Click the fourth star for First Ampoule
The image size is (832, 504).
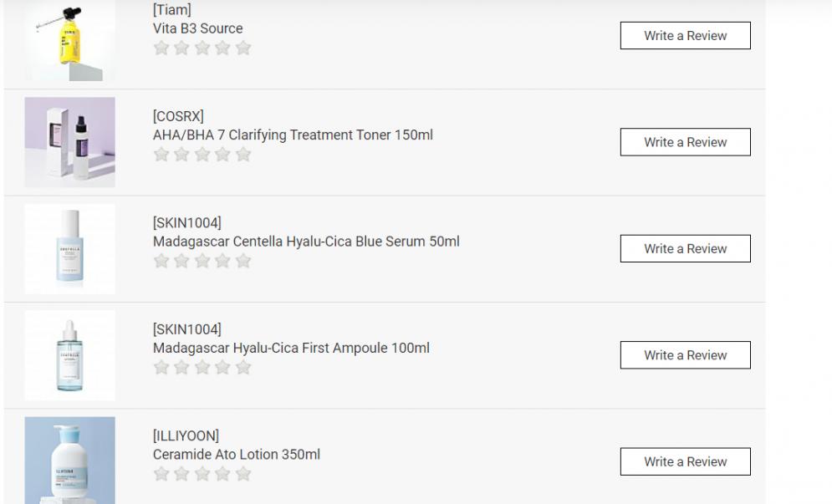coord(223,368)
